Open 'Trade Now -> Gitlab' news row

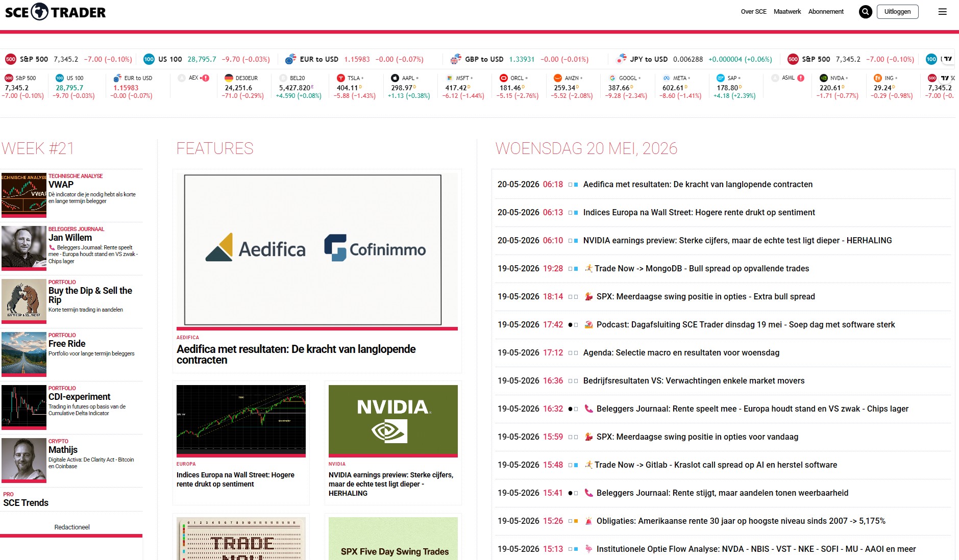723,465
